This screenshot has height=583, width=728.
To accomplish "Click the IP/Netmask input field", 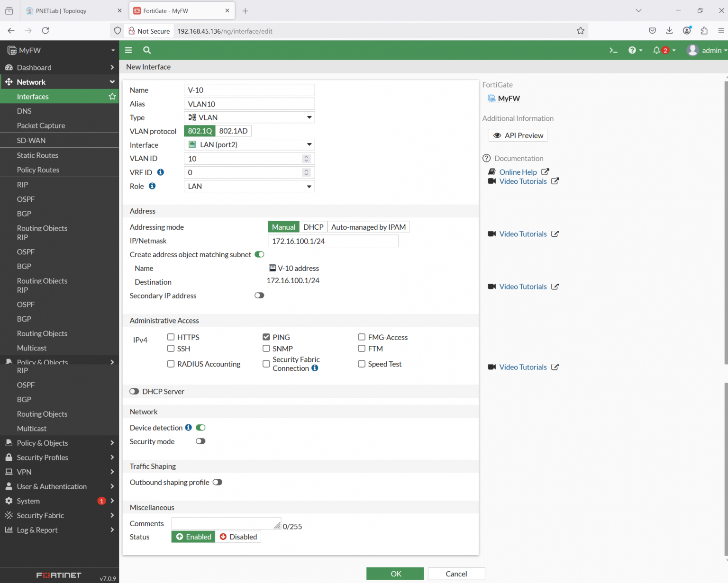I will (x=332, y=241).
